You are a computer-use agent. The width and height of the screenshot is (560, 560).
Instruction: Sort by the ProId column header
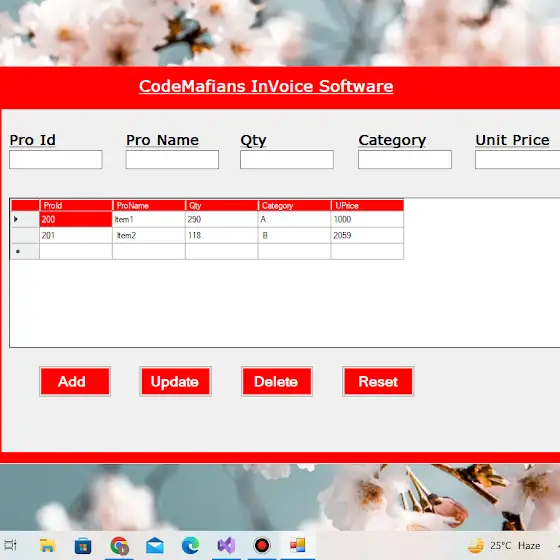tap(76, 205)
